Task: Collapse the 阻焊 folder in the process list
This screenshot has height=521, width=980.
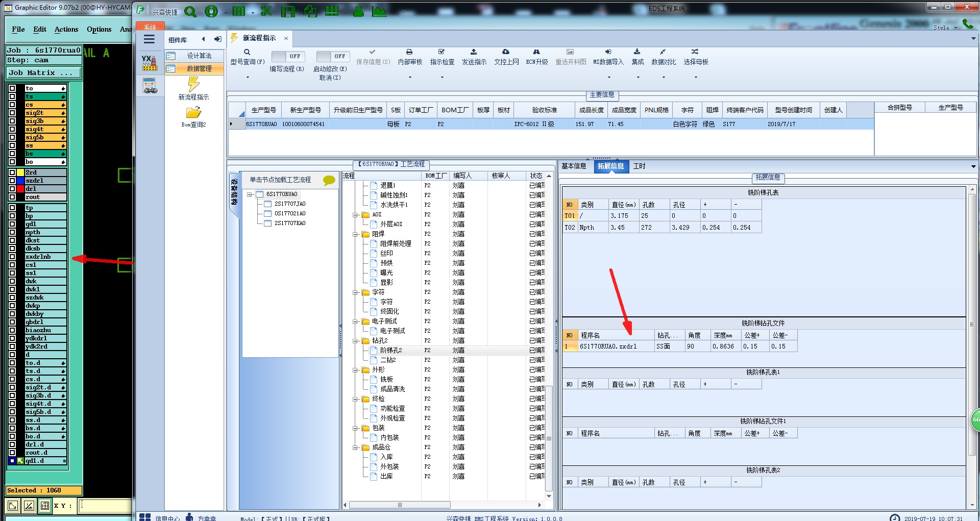Action: [x=355, y=234]
